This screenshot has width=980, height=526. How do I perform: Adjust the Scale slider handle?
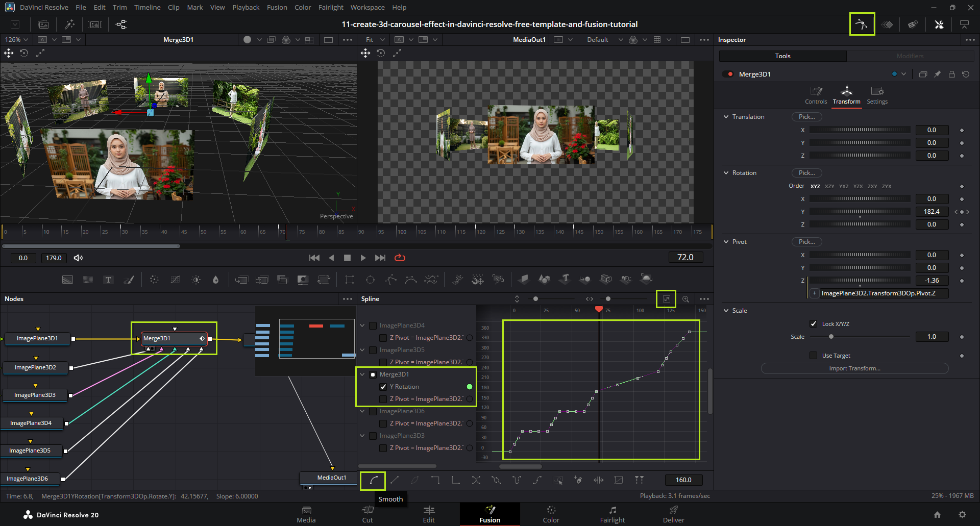point(831,337)
